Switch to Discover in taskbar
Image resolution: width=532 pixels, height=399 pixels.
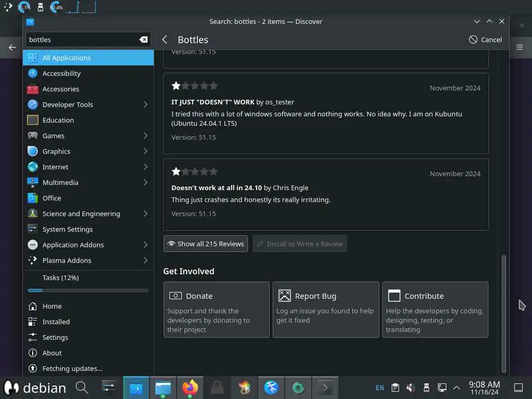(136, 388)
